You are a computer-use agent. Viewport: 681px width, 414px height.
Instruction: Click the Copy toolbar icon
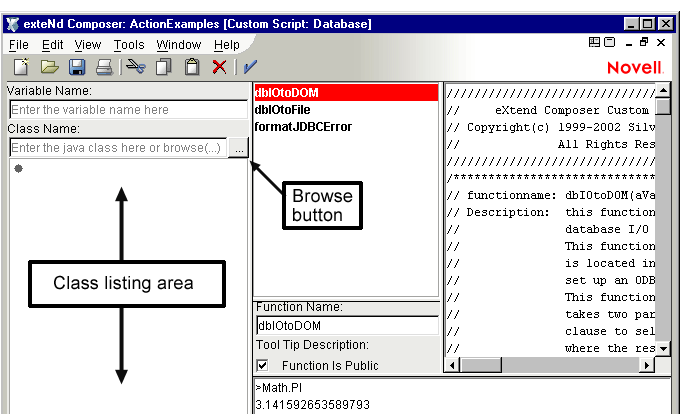[x=164, y=67]
